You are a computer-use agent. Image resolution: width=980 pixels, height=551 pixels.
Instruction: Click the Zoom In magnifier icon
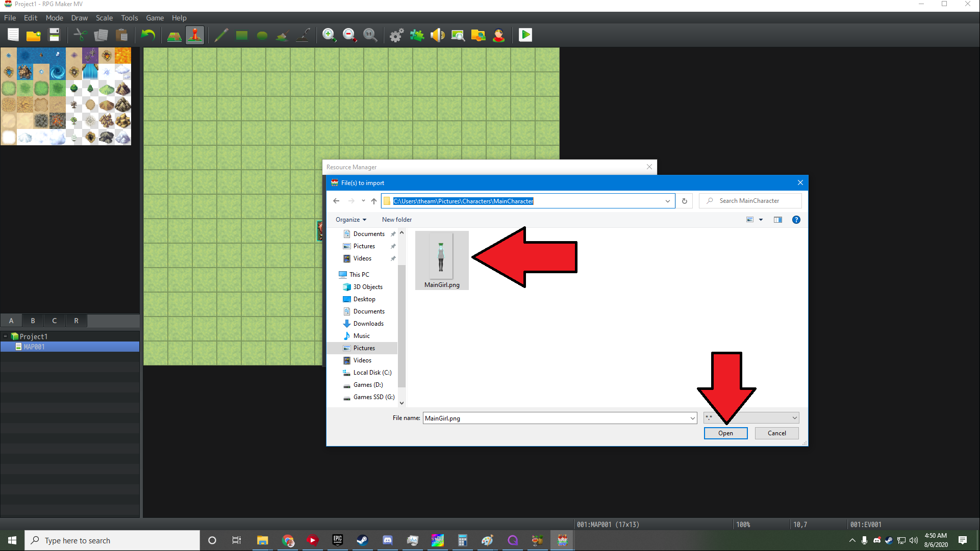point(329,35)
